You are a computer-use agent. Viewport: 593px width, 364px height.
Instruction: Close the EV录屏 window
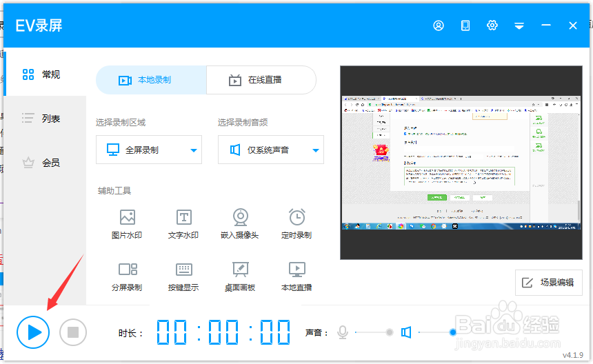tap(572, 26)
